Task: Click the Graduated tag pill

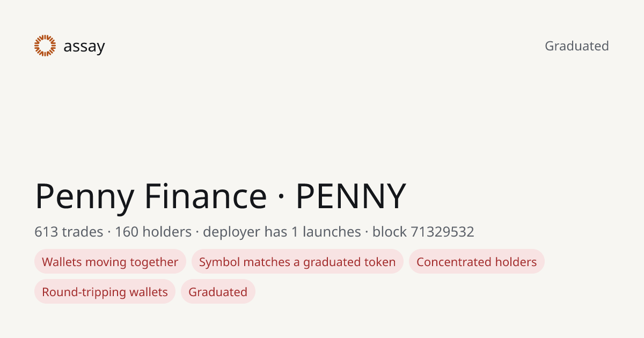Action: coord(218,292)
